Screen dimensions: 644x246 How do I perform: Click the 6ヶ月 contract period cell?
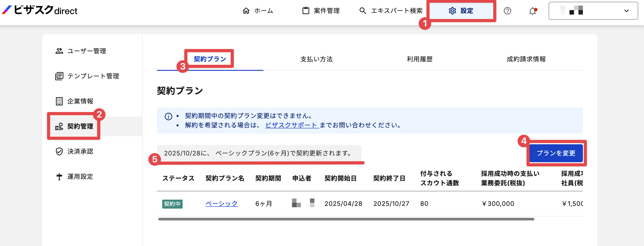264,204
